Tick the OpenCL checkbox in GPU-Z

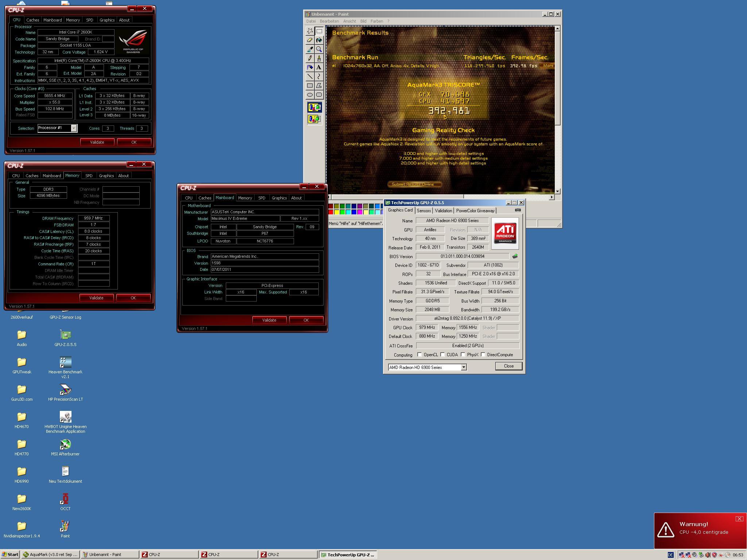419,355
